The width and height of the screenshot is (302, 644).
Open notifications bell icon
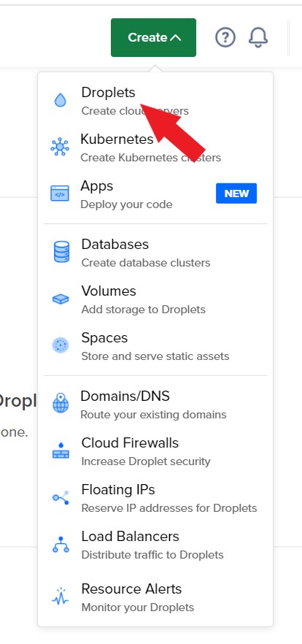[x=258, y=38]
